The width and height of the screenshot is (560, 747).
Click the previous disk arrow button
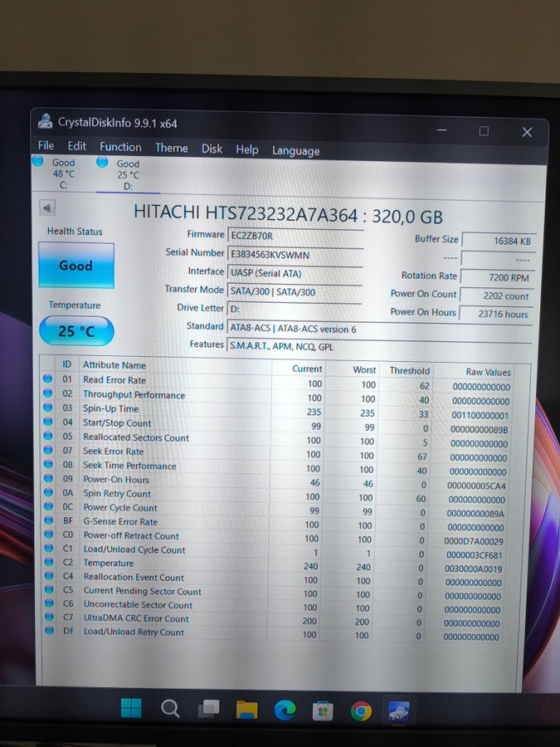47,207
